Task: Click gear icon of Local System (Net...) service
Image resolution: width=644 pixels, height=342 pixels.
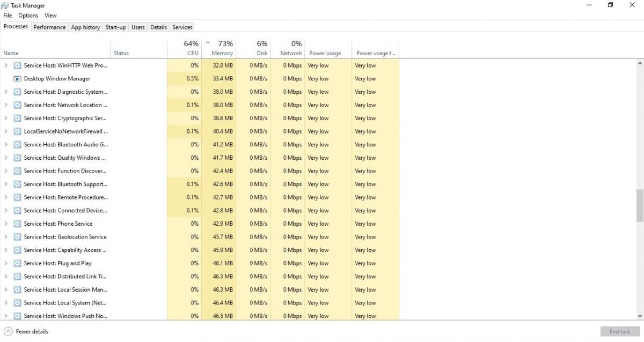Action: coord(17,303)
